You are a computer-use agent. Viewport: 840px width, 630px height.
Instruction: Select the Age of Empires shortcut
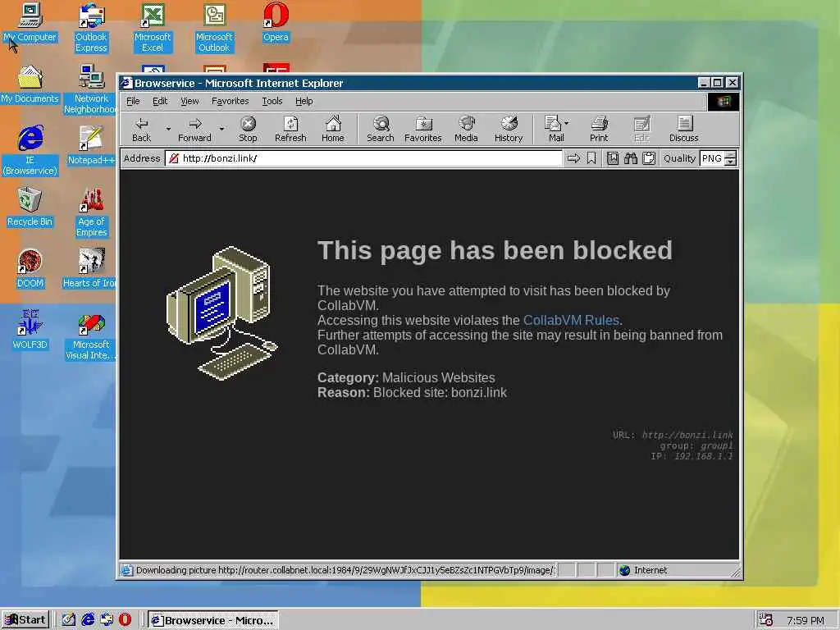click(x=91, y=212)
